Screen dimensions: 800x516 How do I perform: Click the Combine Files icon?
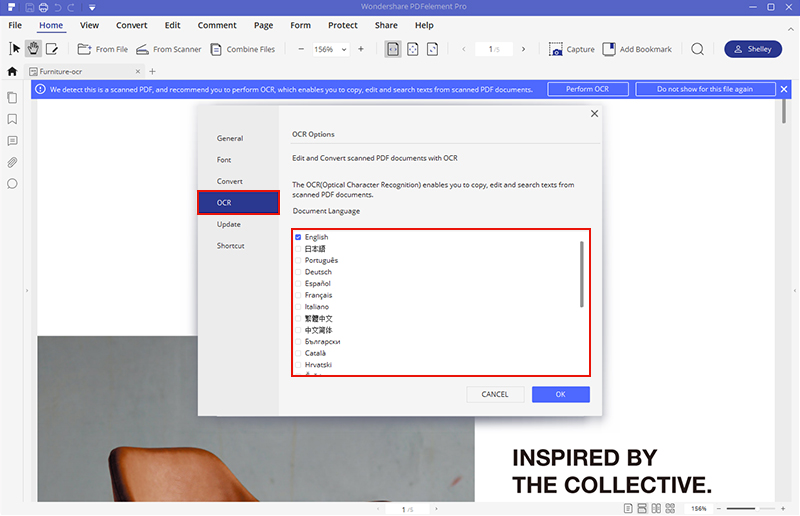coord(217,49)
